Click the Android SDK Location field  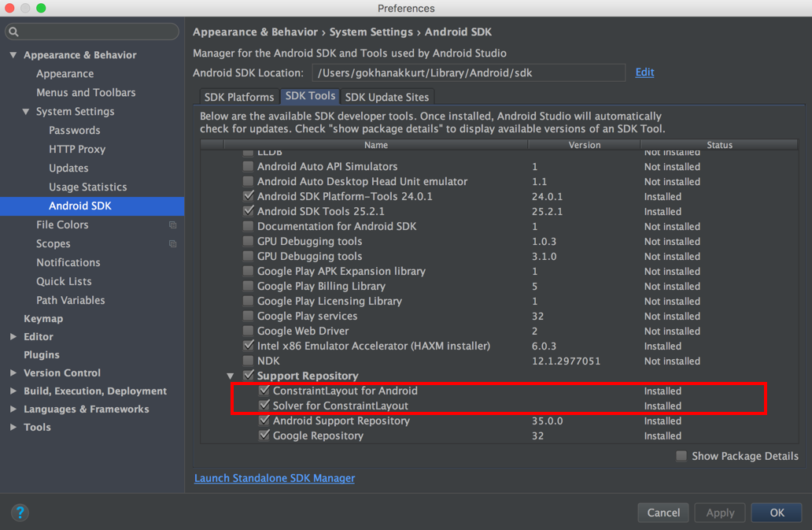468,73
